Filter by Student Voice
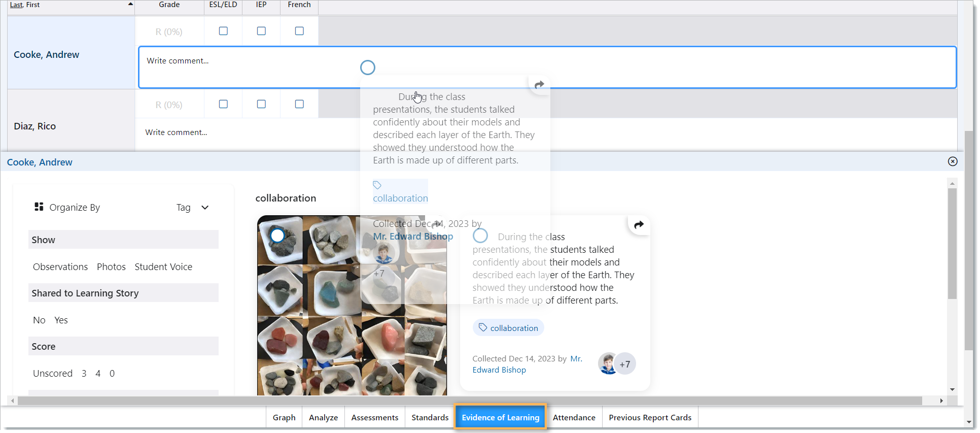980x433 pixels. tap(163, 267)
